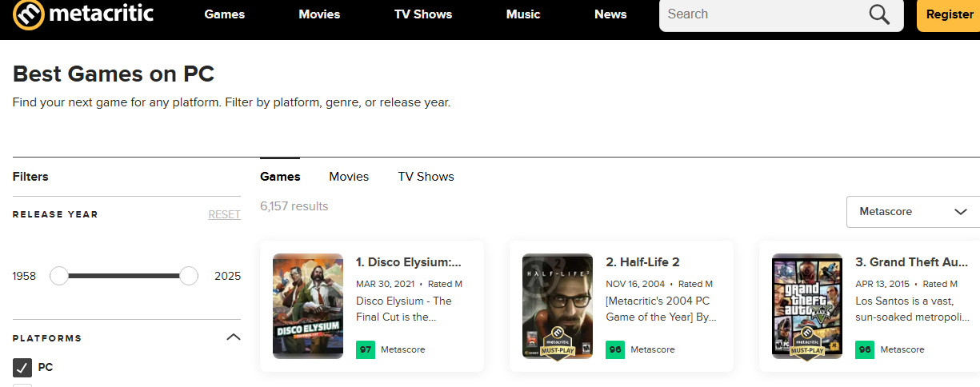Open the Games menu in the header
Image resolution: width=980 pixels, height=387 pixels.
(x=225, y=14)
